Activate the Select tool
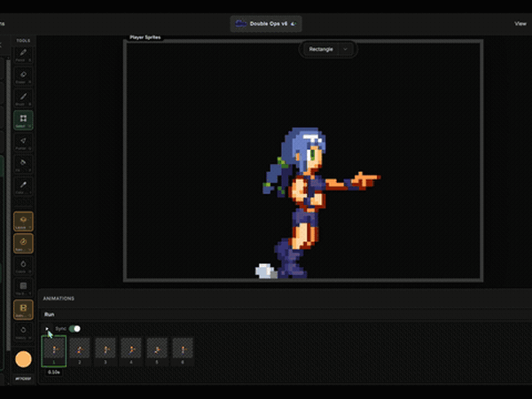 coord(23,120)
